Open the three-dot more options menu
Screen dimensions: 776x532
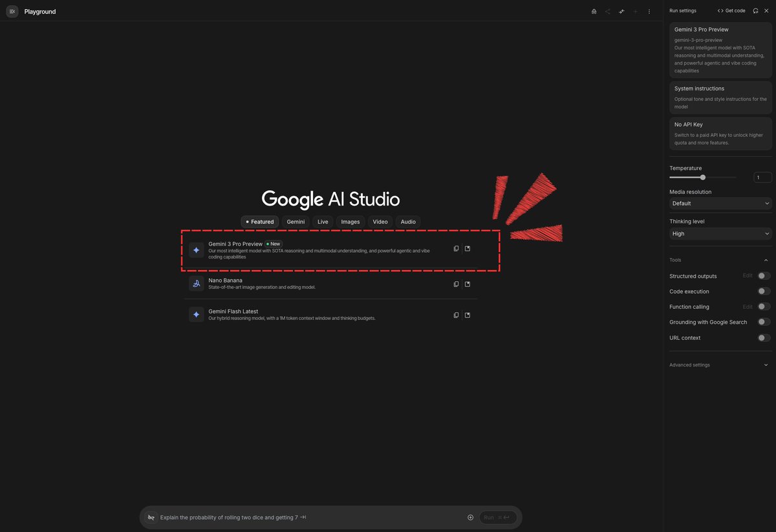[x=649, y=12]
